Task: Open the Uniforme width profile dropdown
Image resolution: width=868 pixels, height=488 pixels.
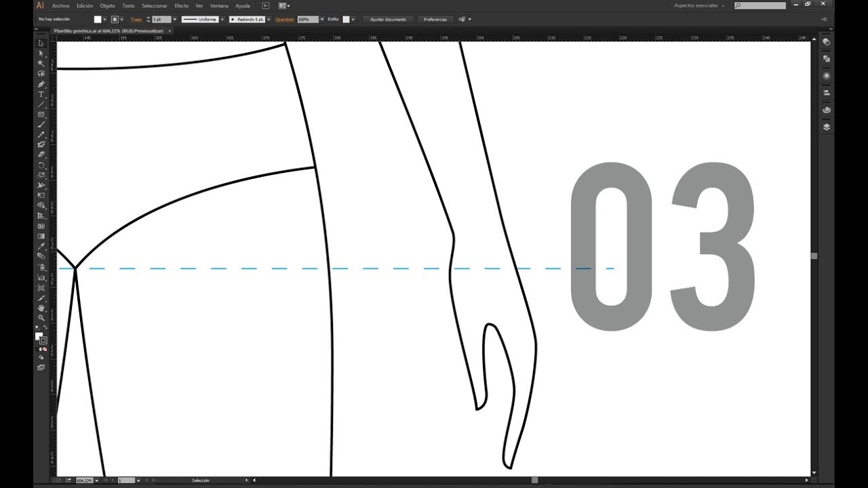Action: coord(221,20)
